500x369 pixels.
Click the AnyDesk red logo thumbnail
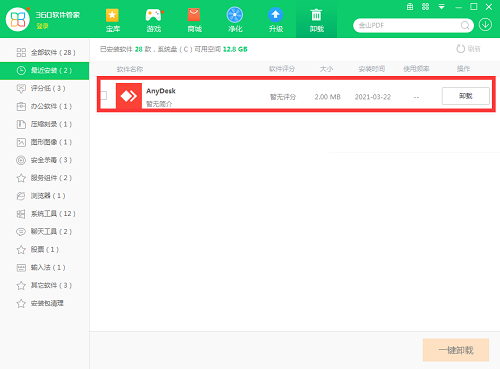point(129,96)
